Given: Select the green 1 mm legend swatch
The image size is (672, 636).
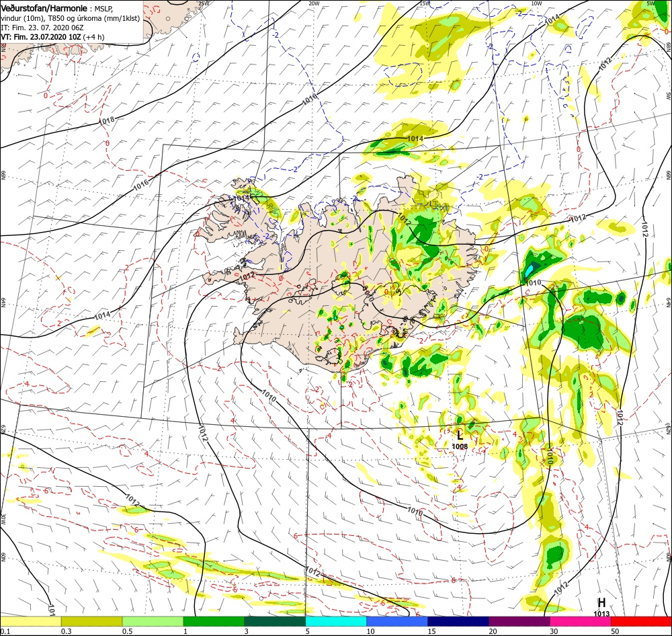Looking at the screenshot, I should (214, 621).
